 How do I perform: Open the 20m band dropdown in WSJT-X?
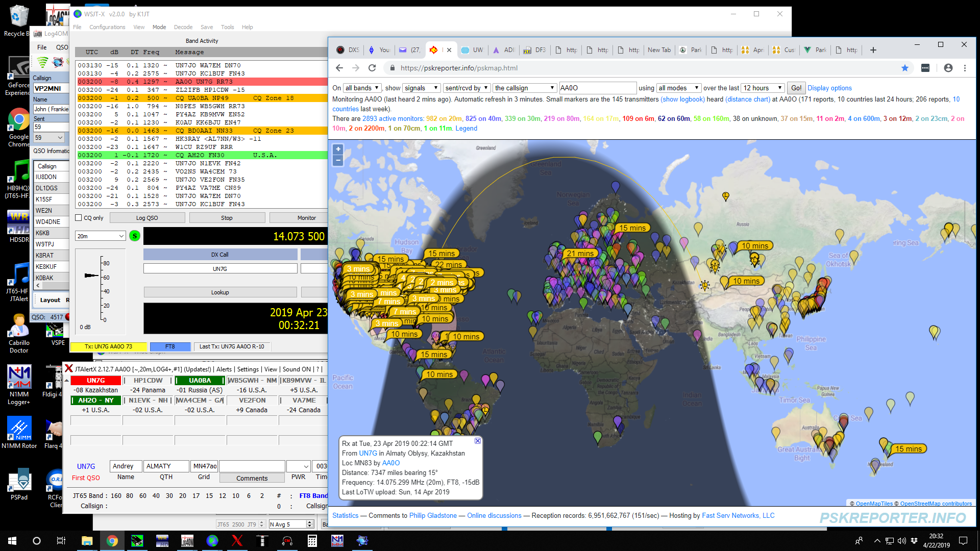[x=101, y=236]
